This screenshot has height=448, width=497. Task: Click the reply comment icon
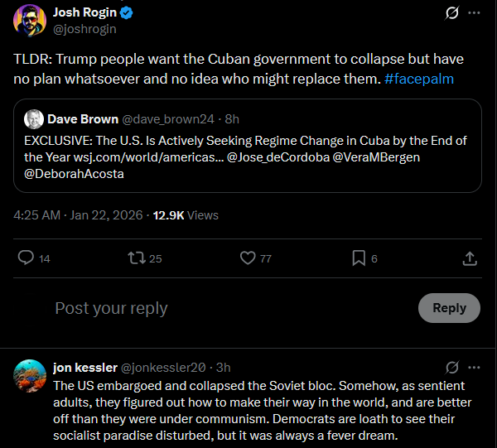coord(26,258)
